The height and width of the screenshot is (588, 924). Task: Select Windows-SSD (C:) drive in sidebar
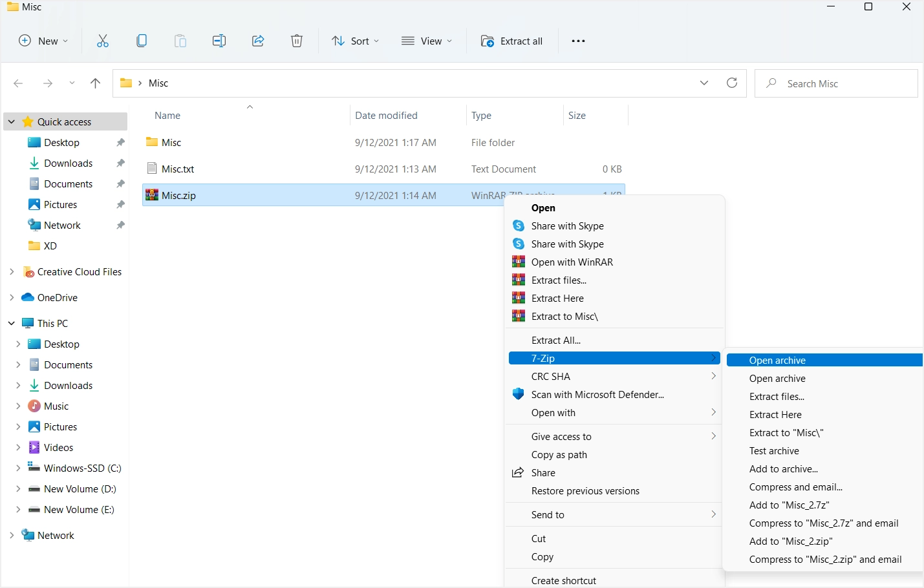[x=82, y=468]
